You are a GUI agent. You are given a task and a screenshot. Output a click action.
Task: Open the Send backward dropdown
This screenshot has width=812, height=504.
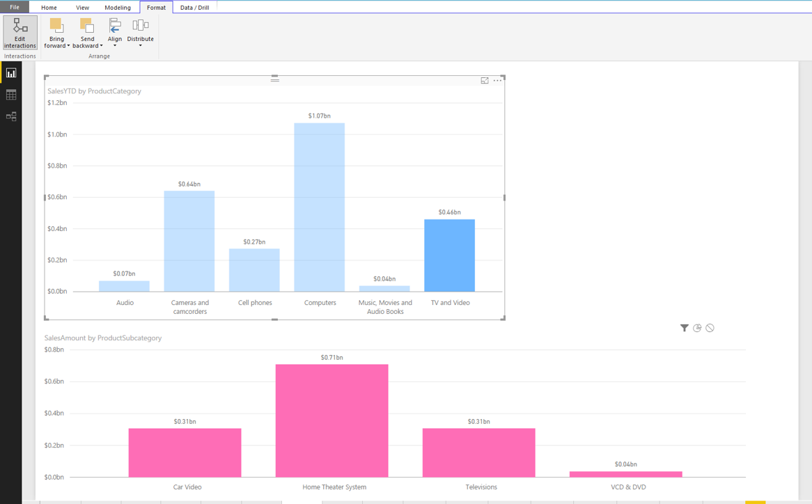pyautogui.click(x=88, y=33)
